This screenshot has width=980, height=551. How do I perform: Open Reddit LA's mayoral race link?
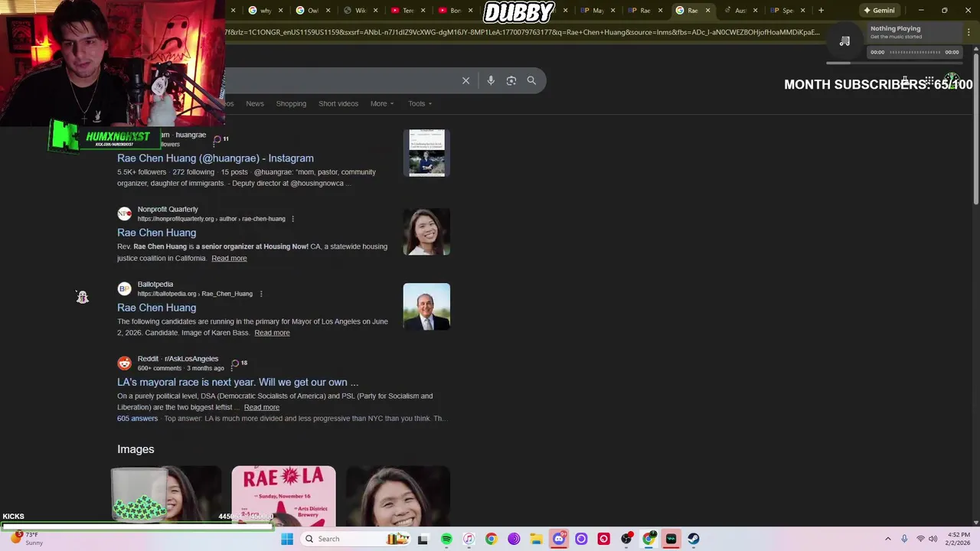[237, 383]
